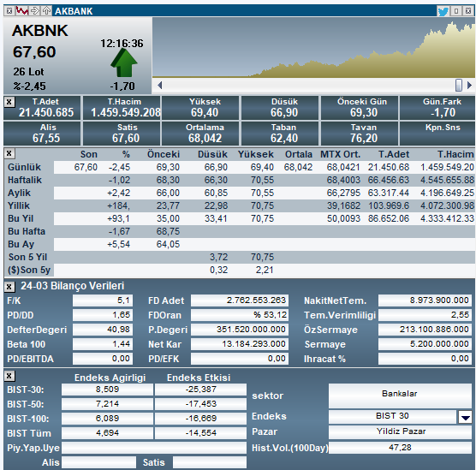Click the P.Degeri value 351.520.000.000
The image size is (476, 470).
point(240,330)
